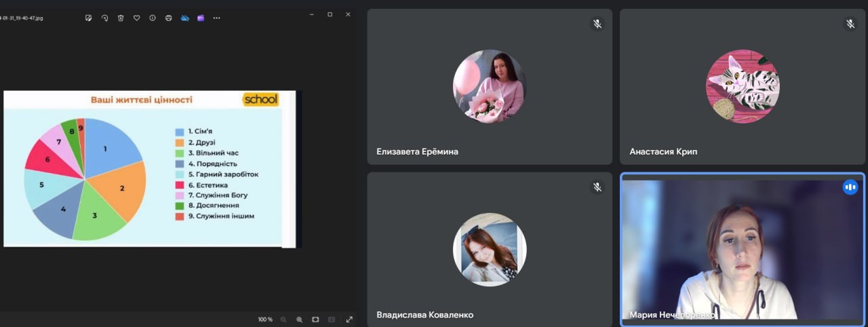Image resolution: width=868 pixels, height=327 pixels.
Task: Enter full screen with the diagonal arrows icon
Action: (349, 320)
